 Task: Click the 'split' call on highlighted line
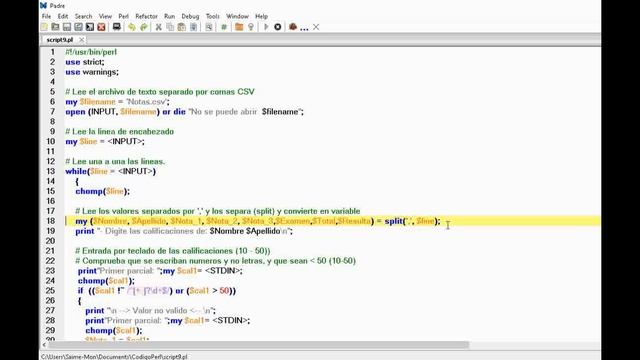coord(393,221)
